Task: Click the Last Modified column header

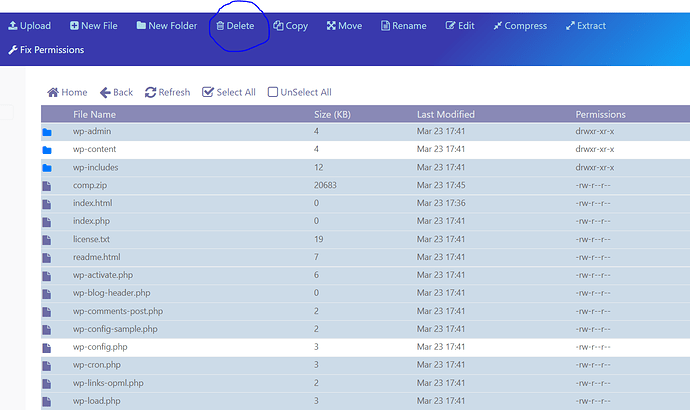Action: tap(446, 115)
